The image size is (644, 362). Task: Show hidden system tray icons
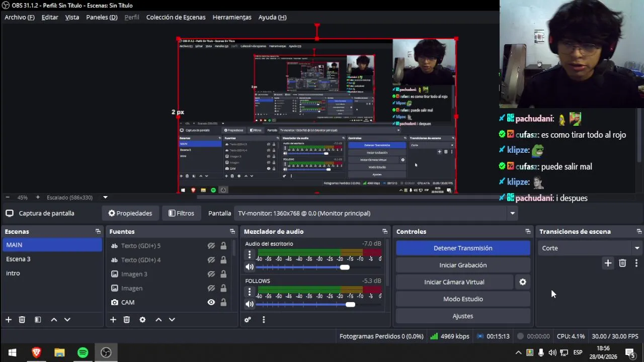tap(518, 352)
